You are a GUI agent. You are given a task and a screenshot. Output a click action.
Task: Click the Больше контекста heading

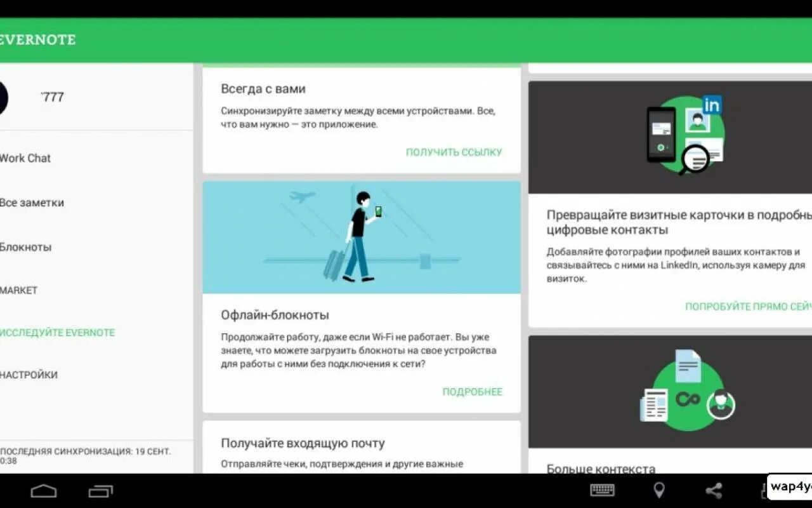tap(601, 469)
